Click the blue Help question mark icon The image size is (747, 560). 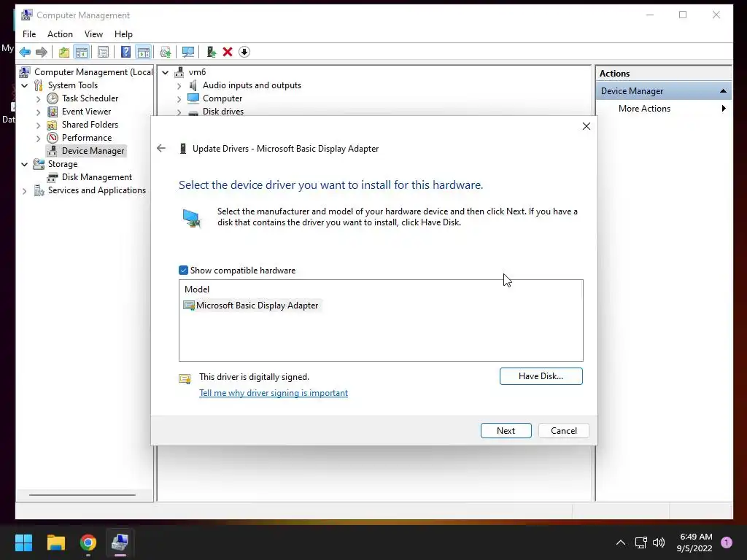[125, 52]
